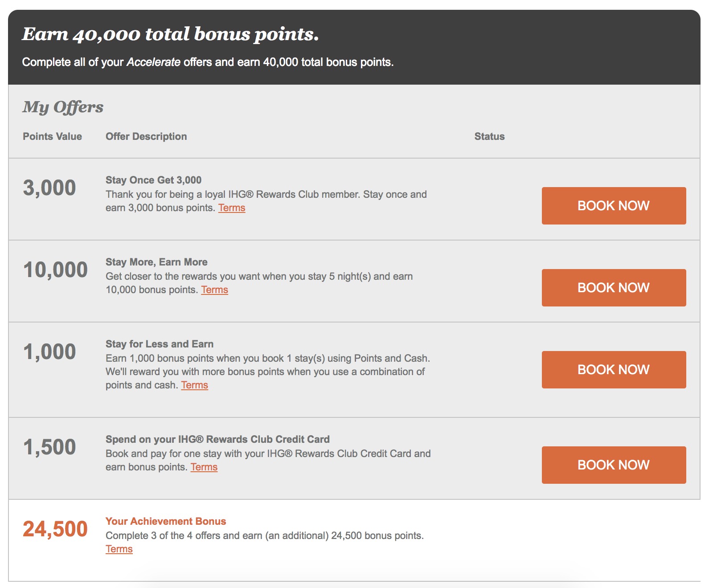Click the 10,000 points value

tap(55, 270)
